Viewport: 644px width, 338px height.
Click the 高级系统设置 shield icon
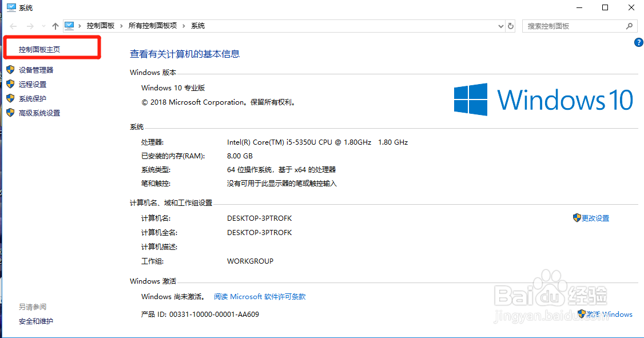pos(10,113)
